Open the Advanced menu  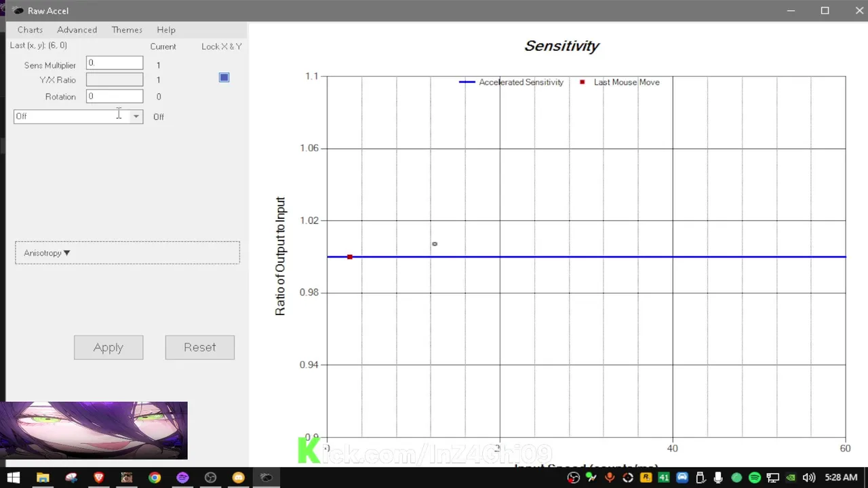pyautogui.click(x=77, y=30)
